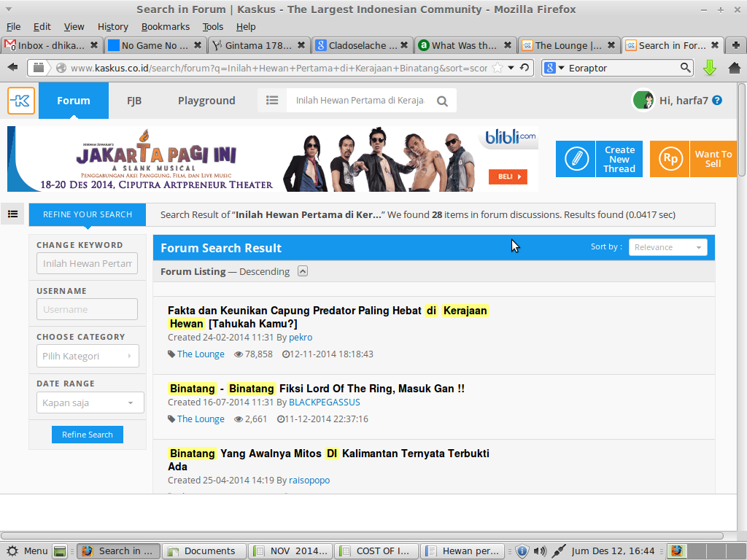Screen dimensions: 747x560
Task: Click the Kaskus logo home icon
Action: (x=21, y=101)
